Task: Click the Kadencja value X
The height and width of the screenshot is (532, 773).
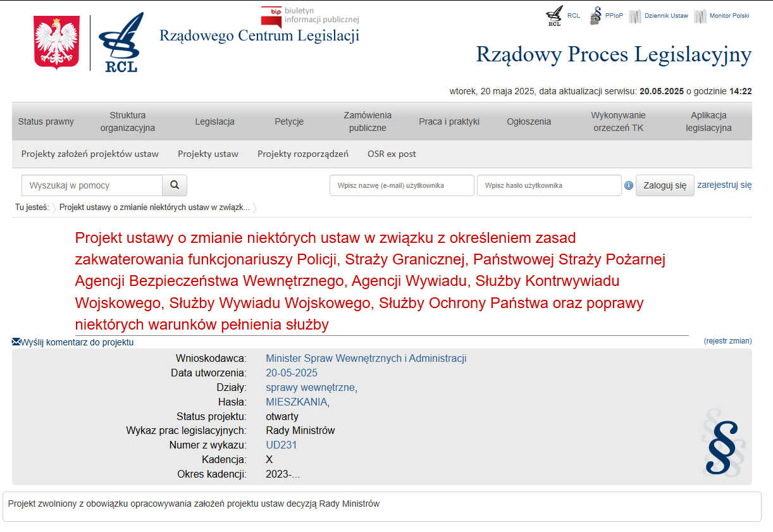Action: pos(269,460)
